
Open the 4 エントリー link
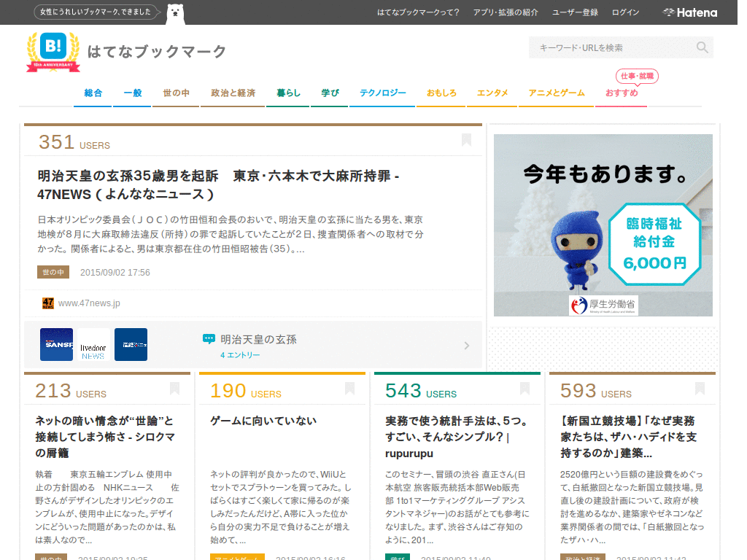click(240, 355)
